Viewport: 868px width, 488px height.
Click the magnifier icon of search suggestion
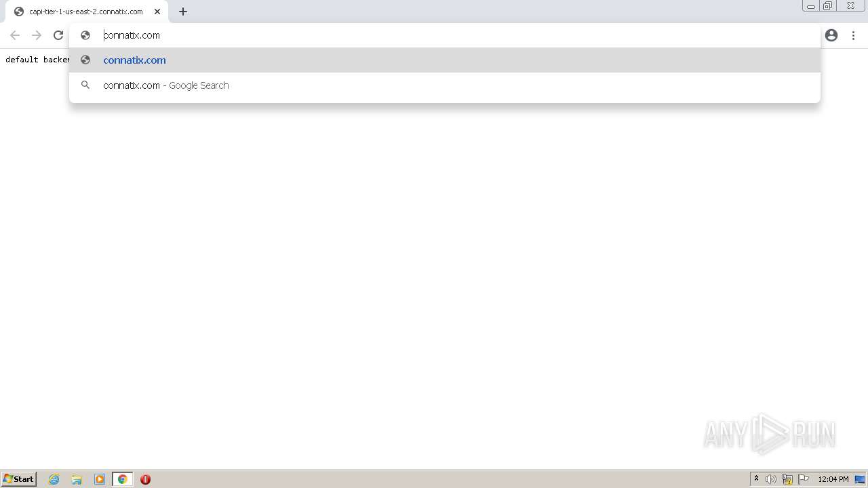point(85,85)
